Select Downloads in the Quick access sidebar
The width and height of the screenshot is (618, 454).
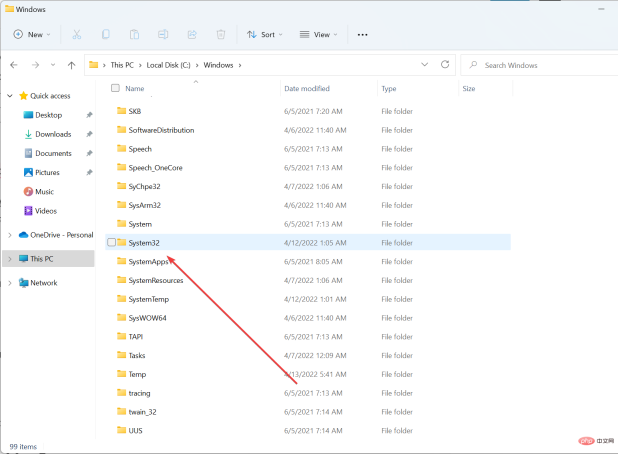tap(53, 134)
